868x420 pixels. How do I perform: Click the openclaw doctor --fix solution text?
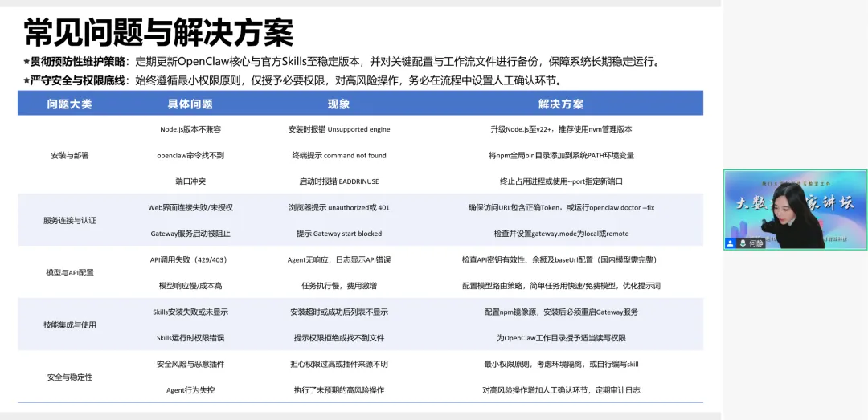[x=561, y=207]
